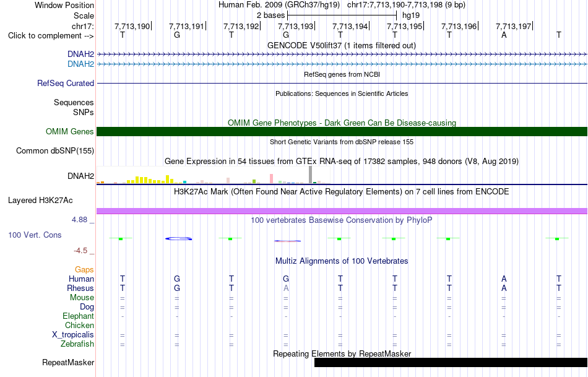This screenshot has height=377, width=588.
Task: Click the chr17:7,713,190-7,713,198 position text
Action: coord(407,5)
